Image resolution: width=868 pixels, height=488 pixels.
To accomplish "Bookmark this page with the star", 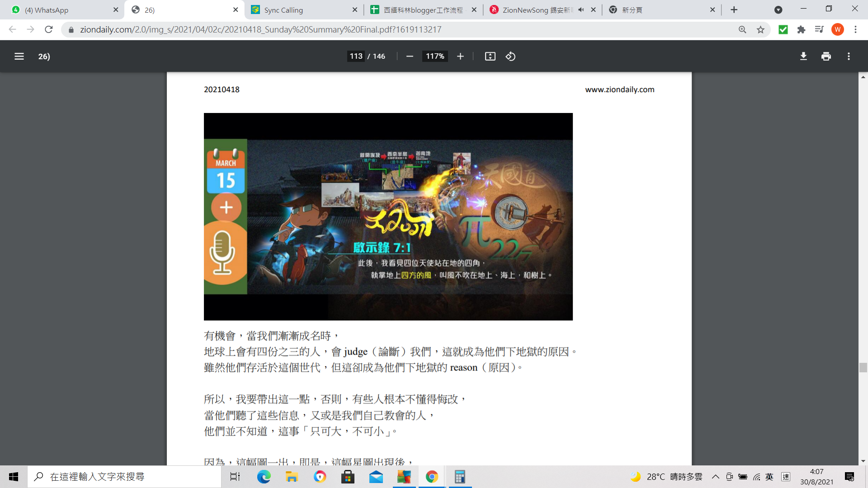I will [760, 29].
